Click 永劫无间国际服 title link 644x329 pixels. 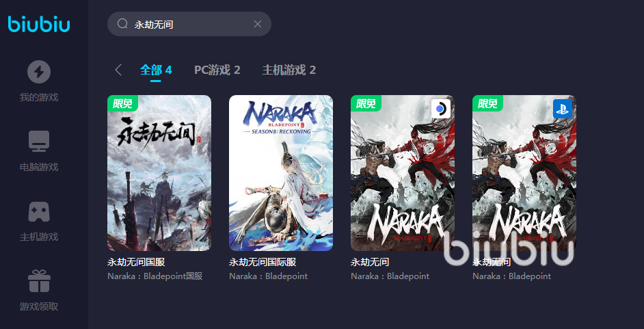point(263,262)
